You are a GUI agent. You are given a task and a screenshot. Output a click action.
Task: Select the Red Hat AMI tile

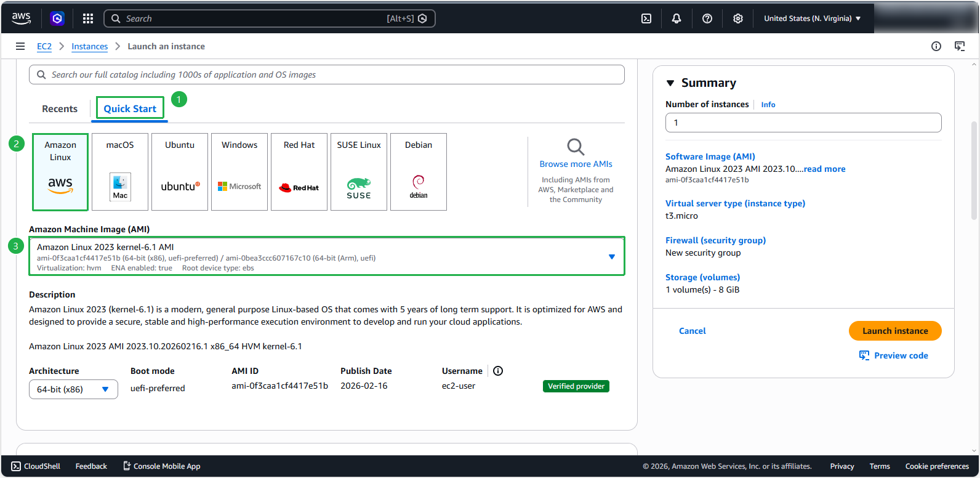point(299,172)
